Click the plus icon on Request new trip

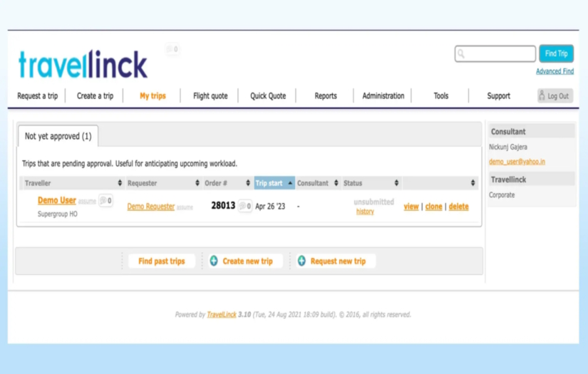(x=301, y=261)
